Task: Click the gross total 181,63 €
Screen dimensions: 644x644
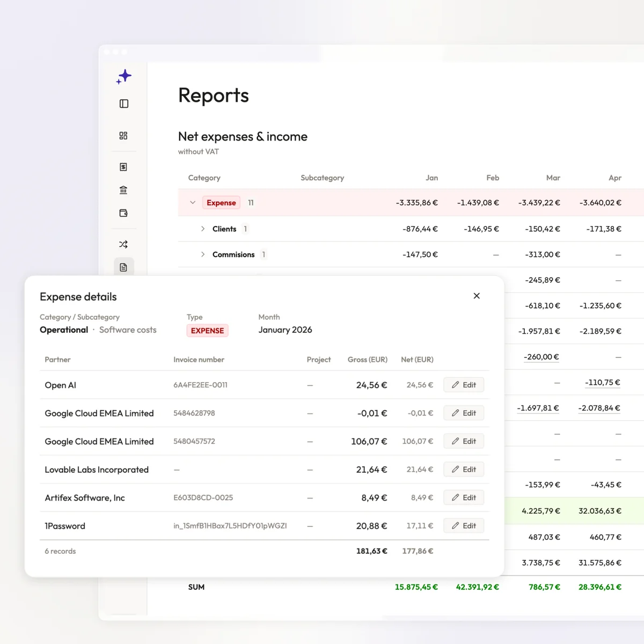Action: pyautogui.click(x=371, y=551)
